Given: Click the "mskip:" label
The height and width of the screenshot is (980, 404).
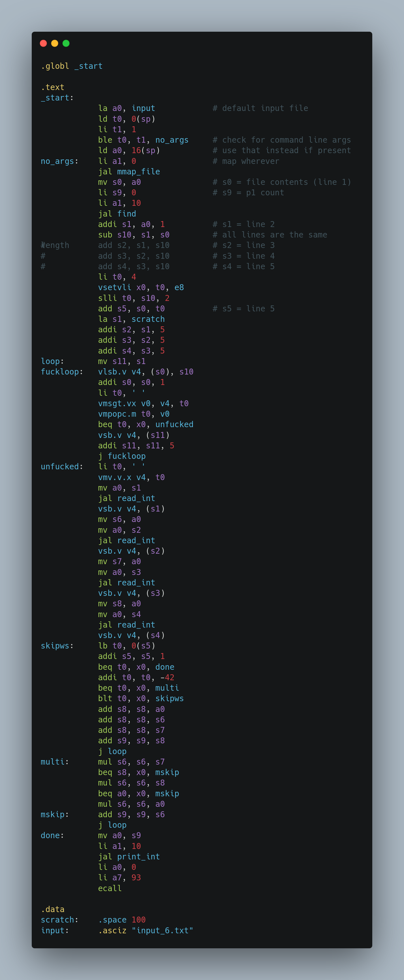Looking at the screenshot, I should click(x=55, y=814).
